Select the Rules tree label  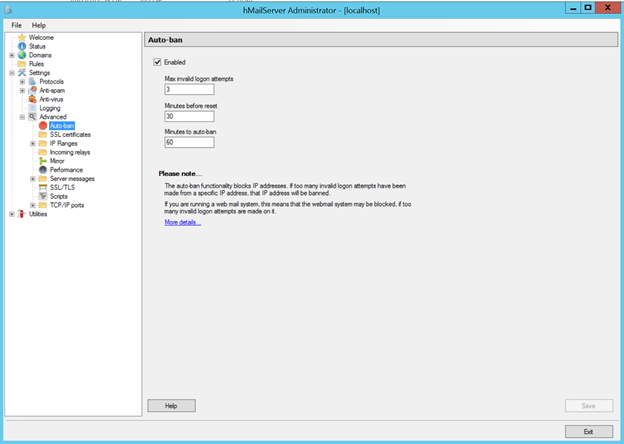[x=36, y=64]
